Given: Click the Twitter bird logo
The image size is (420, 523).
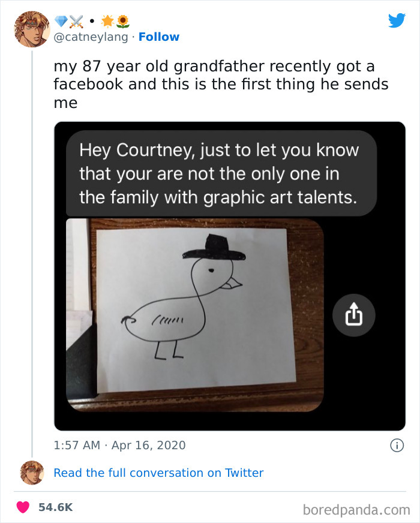Looking at the screenshot, I should [397, 20].
